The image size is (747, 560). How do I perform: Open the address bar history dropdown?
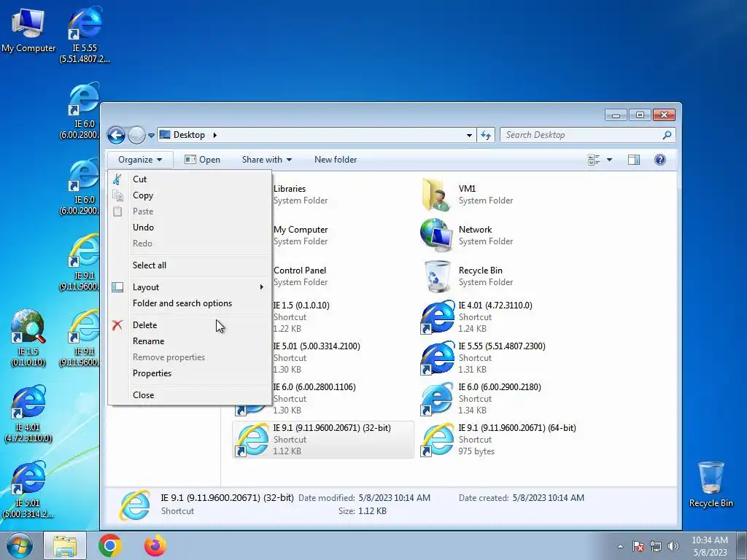469,135
